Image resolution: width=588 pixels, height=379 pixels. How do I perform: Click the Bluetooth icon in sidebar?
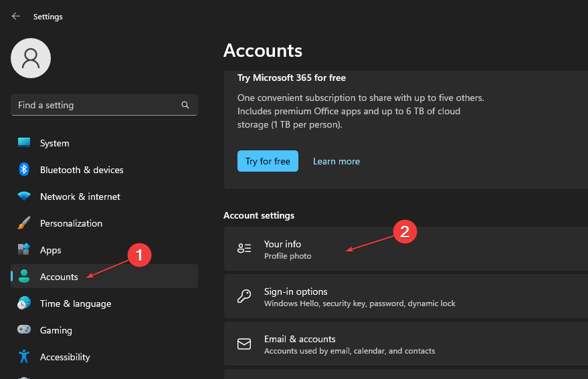pos(24,169)
